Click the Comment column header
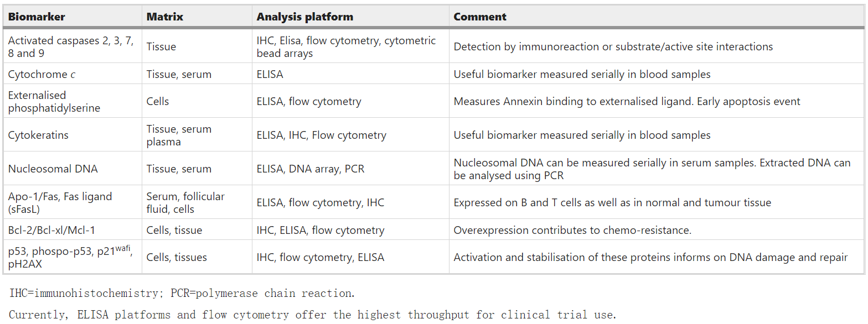Image resolution: width=868 pixels, height=324 pixels. point(480,17)
